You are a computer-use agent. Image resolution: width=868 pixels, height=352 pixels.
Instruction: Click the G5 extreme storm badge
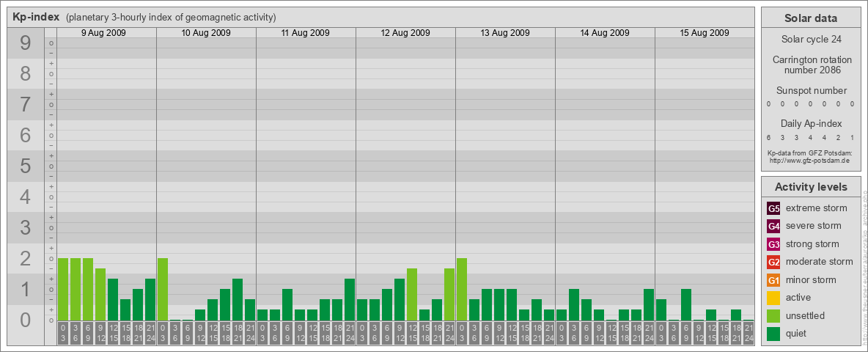pyautogui.click(x=773, y=208)
